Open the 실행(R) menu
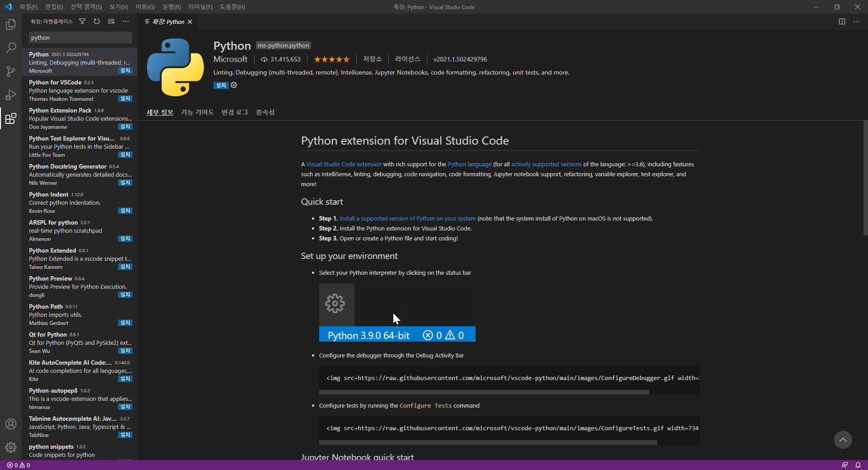Screen dimensions: 868x470 [172, 7]
